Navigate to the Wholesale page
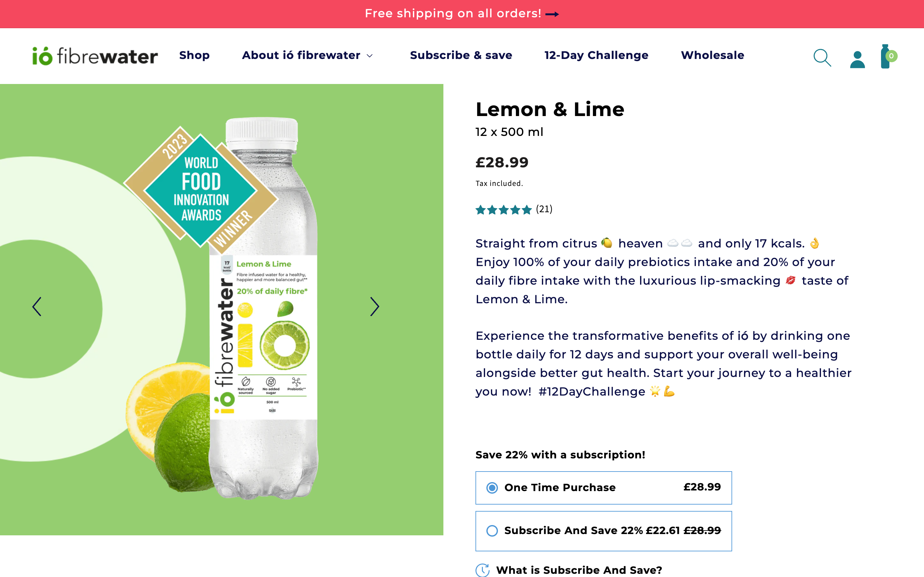The width and height of the screenshot is (924, 577). click(x=713, y=55)
